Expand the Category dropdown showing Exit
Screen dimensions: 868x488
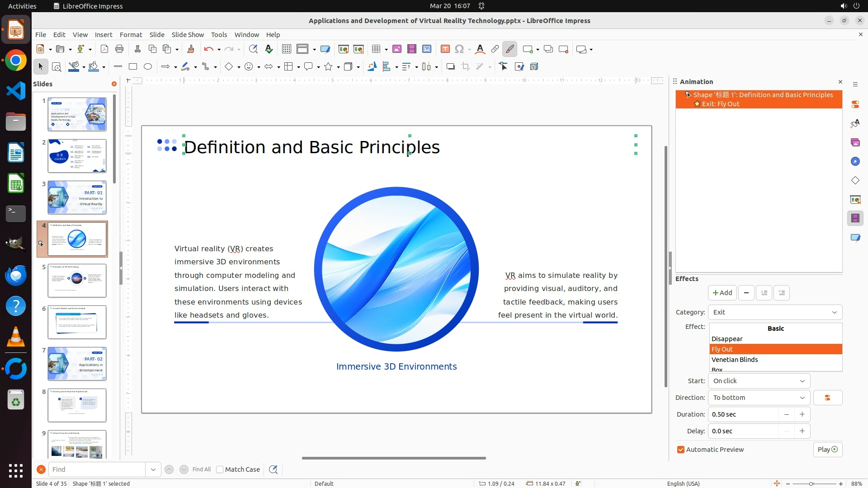coord(775,312)
